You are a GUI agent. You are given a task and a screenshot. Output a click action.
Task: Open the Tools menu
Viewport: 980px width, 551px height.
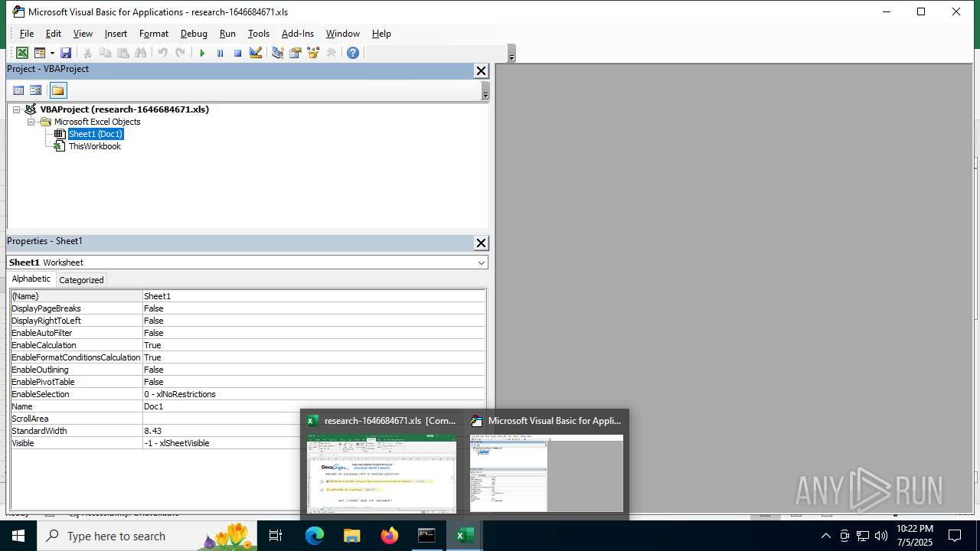pyautogui.click(x=259, y=34)
